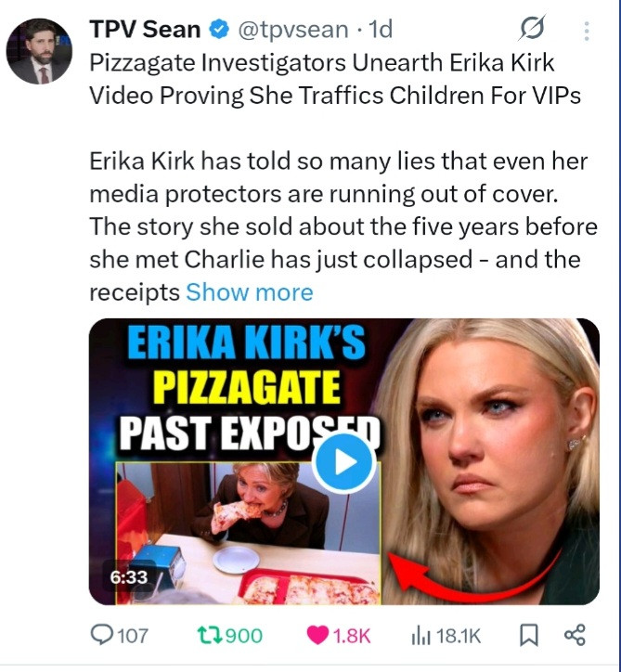Open TPV Sean's profile avatar

(39, 51)
